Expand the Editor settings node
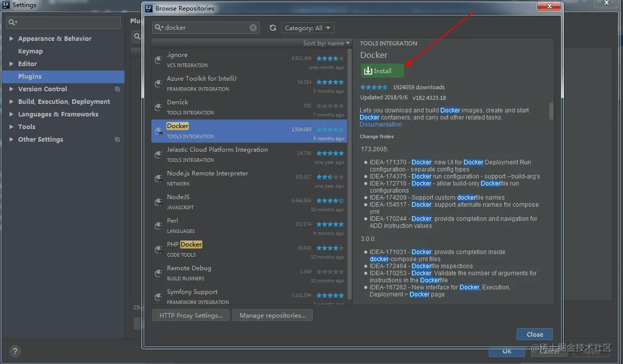The width and height of the screenshot is (623, 364). (11, 64)
